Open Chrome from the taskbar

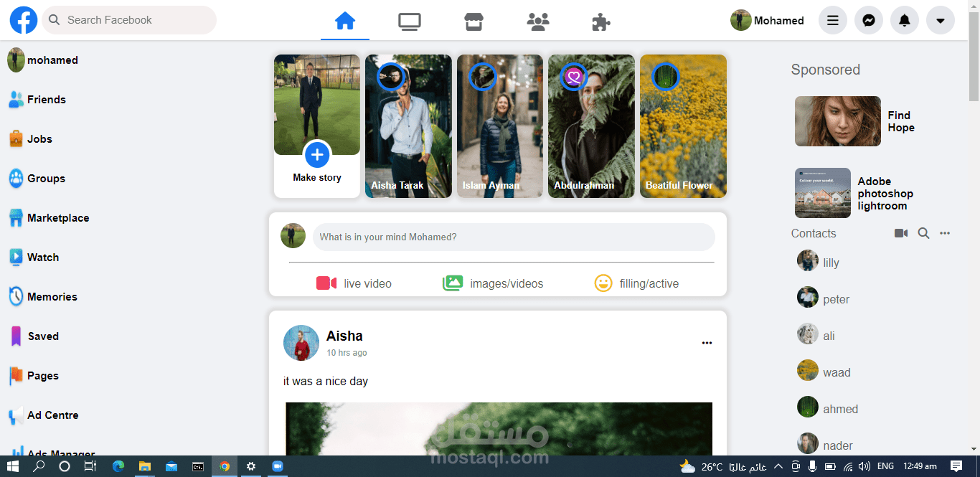pos(224,466)
